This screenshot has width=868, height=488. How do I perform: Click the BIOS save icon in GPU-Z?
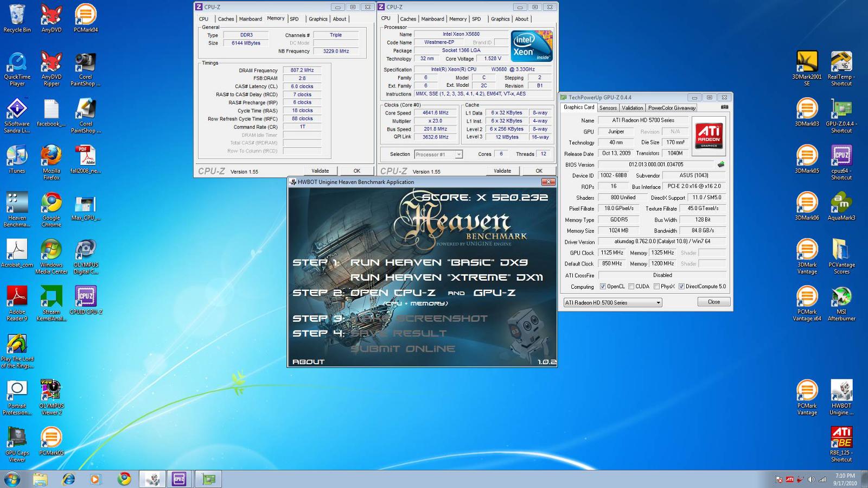click(x=720, y=164)
